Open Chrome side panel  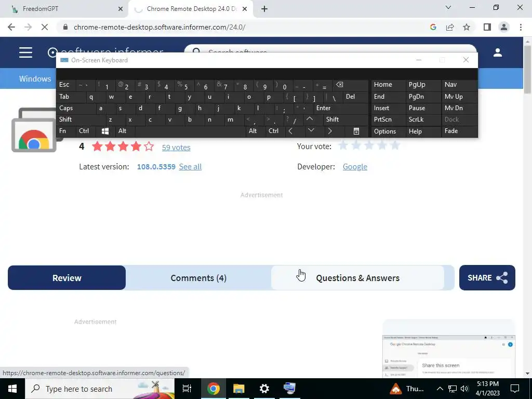(x=487, y=27)
